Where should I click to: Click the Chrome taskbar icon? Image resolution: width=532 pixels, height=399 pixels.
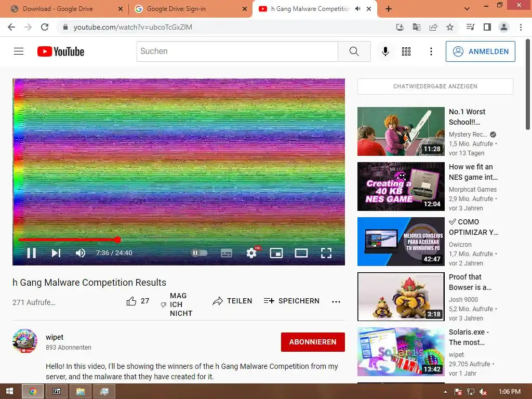(33, 392)
